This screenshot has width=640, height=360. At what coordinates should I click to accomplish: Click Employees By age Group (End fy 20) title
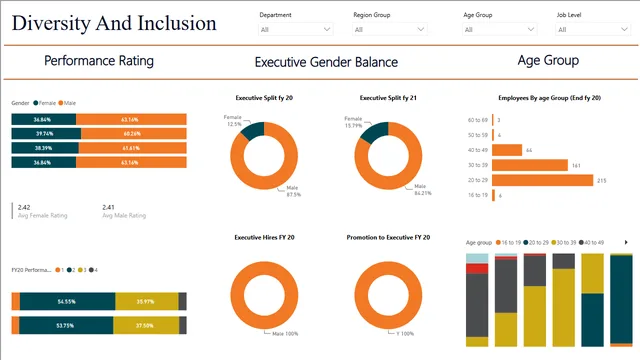[x=549, y=98]
